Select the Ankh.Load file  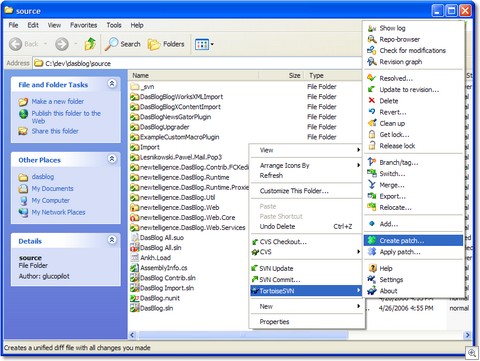coord(151,258)
